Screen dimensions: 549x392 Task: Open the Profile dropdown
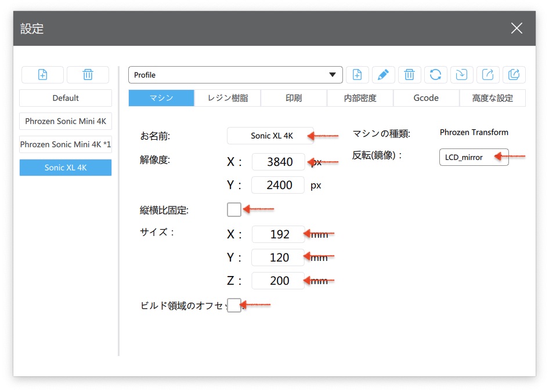coord(236,75)
